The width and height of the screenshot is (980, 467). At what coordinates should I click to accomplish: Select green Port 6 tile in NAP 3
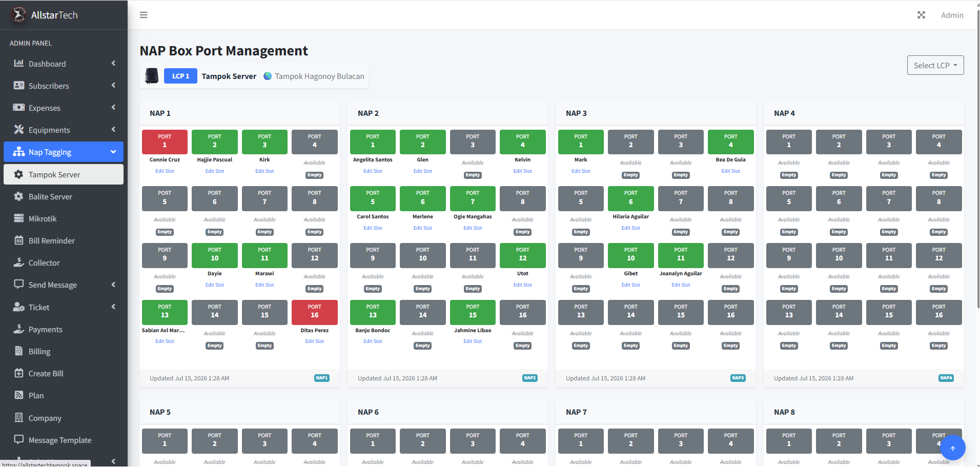[631, 198]
